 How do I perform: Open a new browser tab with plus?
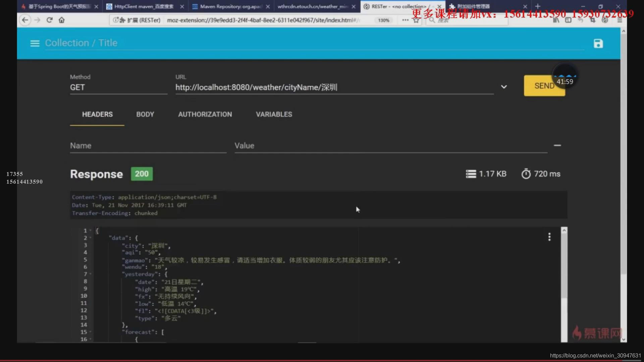coord(538,6)
